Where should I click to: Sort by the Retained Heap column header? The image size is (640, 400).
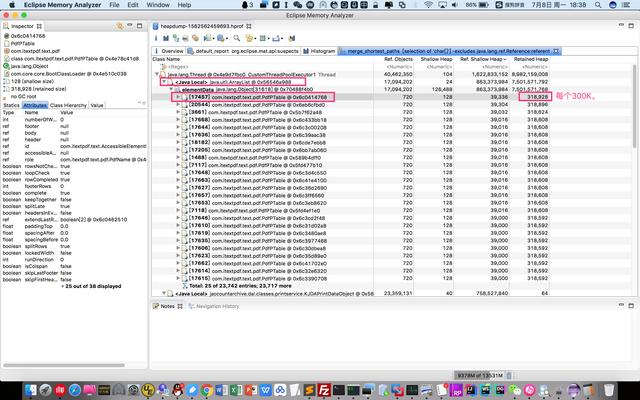(x=531, y=59)
